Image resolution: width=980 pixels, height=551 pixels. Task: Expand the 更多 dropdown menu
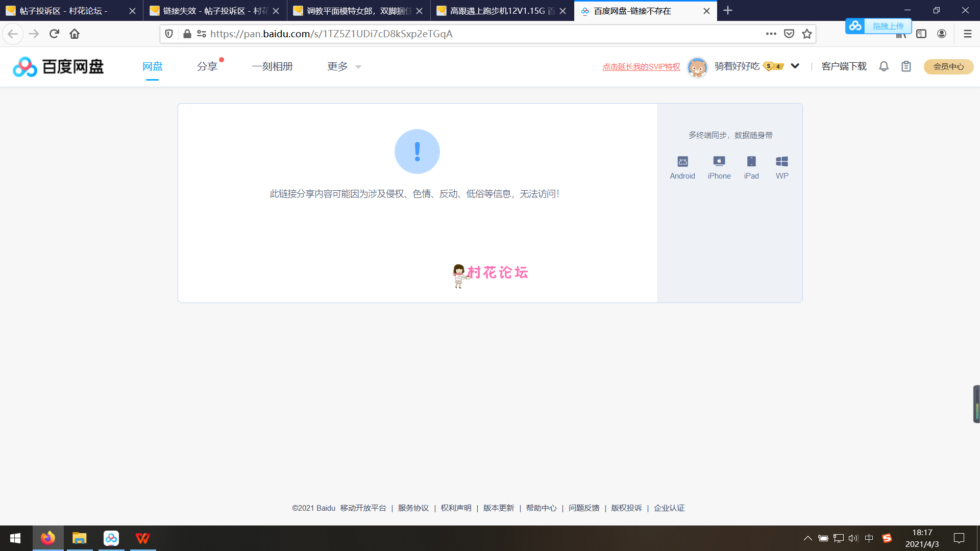pyautogui.click(x=344, y=67)
